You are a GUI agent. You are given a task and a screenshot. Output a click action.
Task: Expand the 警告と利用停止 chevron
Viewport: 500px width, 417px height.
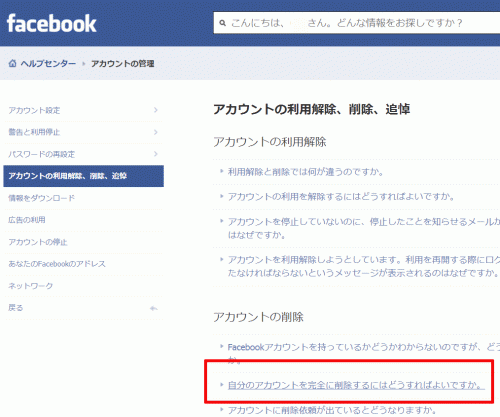click(156, 132)
